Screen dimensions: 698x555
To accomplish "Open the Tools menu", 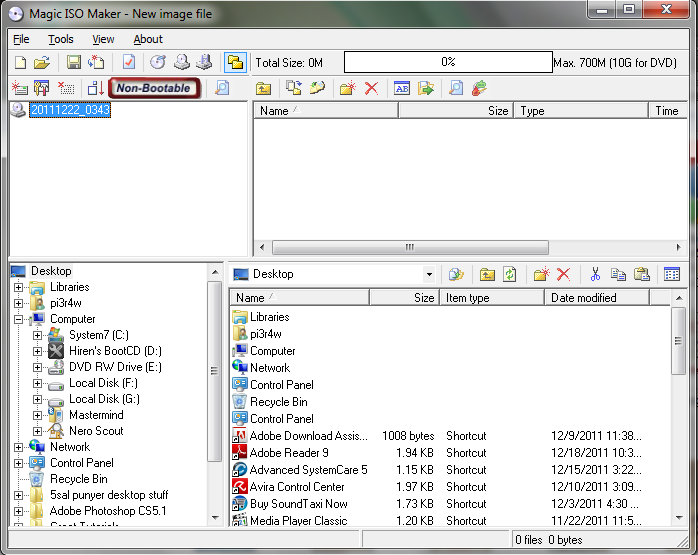I will pyautogui.click(x=61, y=39).
